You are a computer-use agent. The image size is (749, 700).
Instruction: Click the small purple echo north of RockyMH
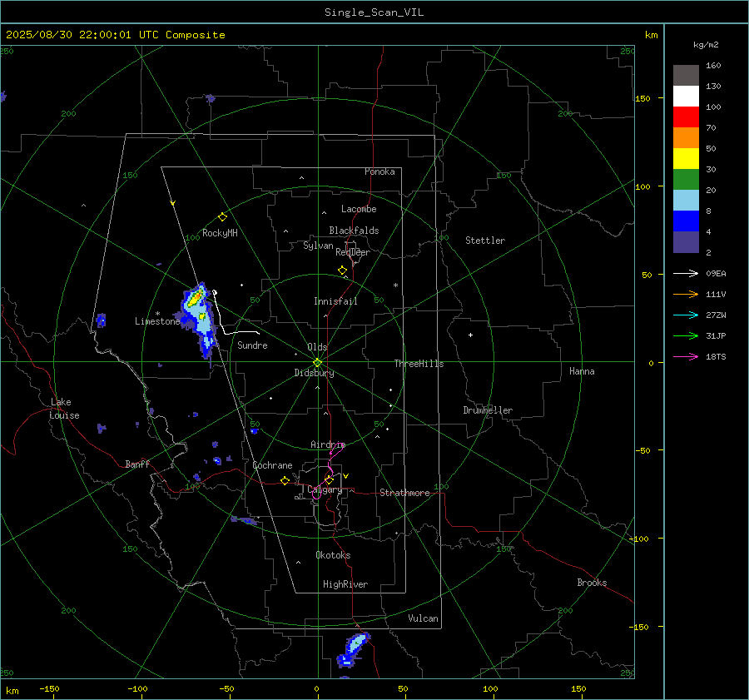(x=210, y=98)
